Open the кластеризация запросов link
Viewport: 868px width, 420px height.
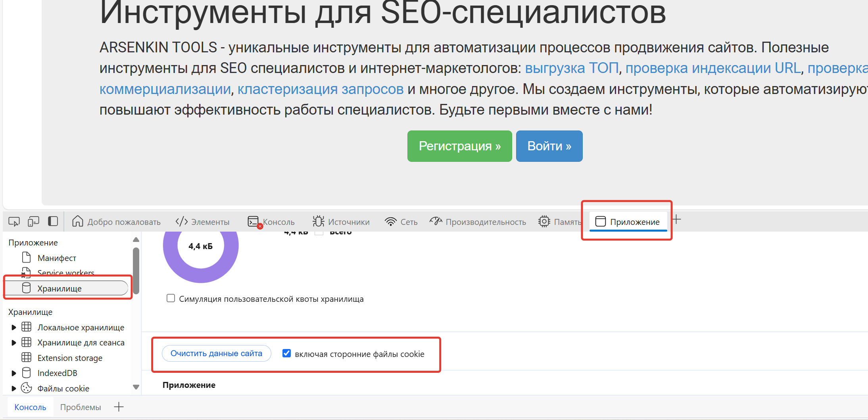point(321,89)
